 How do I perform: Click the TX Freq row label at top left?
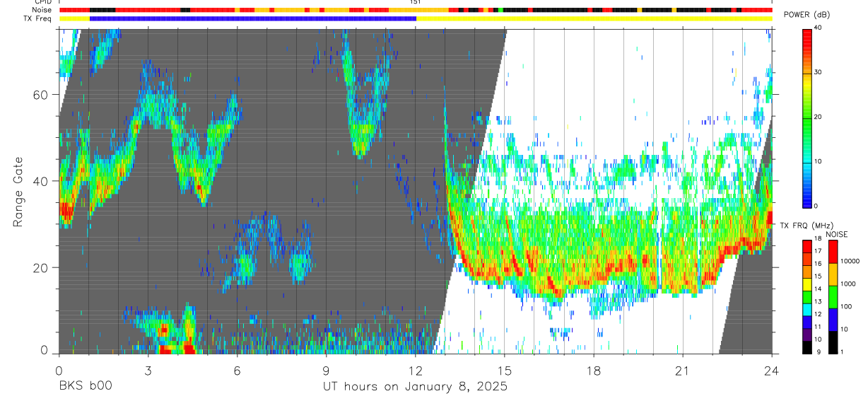pos(39,18)
